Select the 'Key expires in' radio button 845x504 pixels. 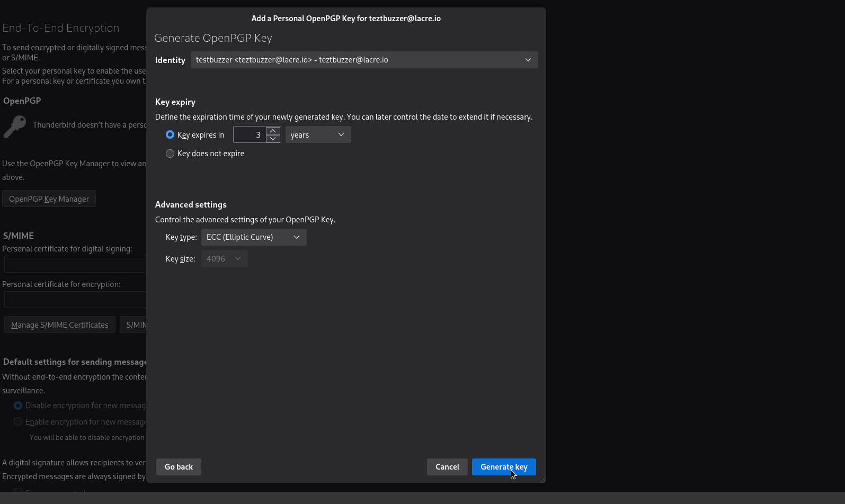pos(170,135)
